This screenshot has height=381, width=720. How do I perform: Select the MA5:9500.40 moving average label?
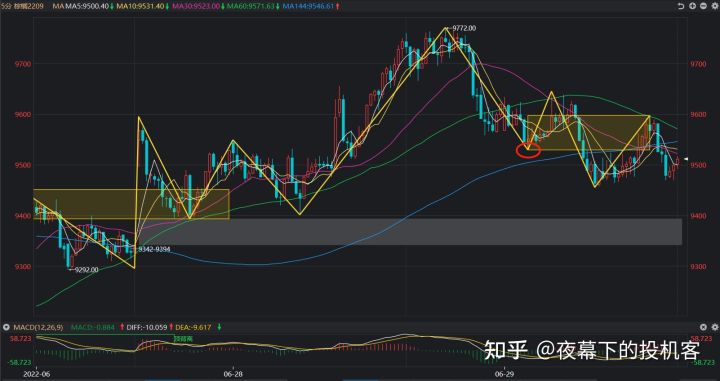[87, 6]
